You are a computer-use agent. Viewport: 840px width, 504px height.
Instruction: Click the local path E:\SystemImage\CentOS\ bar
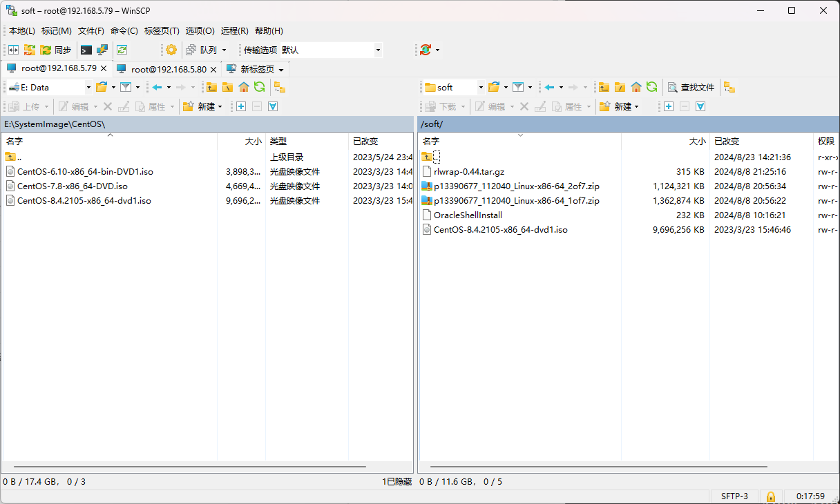(x=207, y=124)
